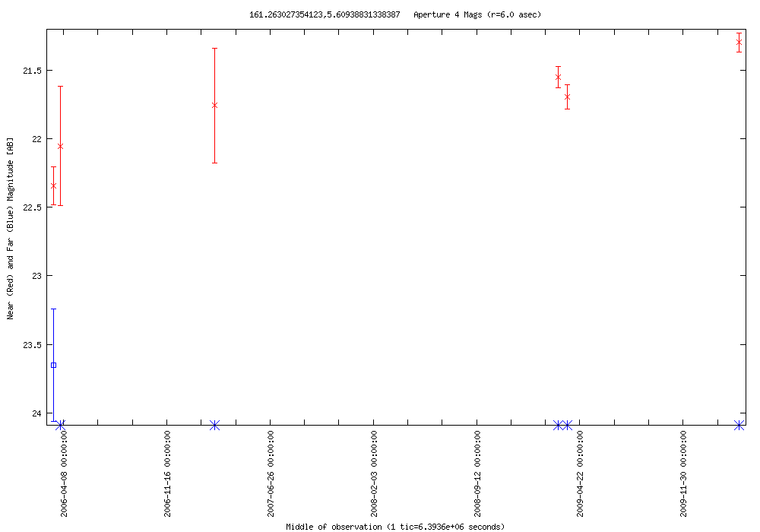This screenshot has width=760, height=532.
Task: Click the 'Aperture 4 Mags (r=6.0 asec)' title text
Action: click(477, 14)
